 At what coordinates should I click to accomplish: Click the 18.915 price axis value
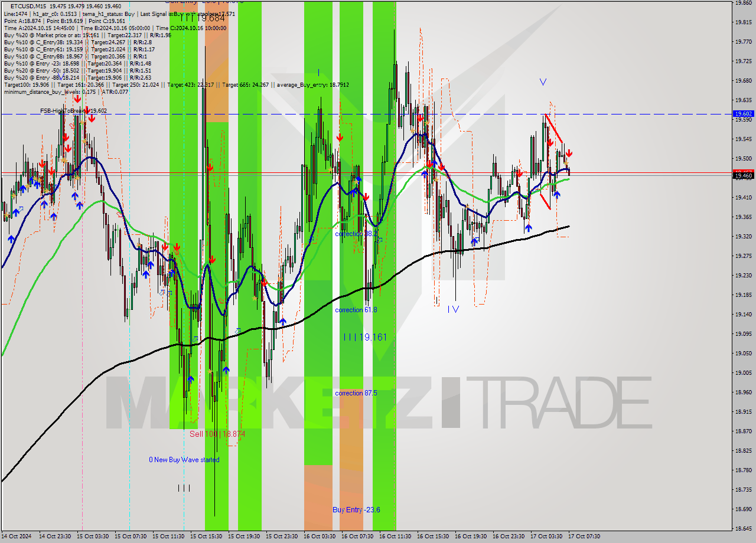point(743,411)
